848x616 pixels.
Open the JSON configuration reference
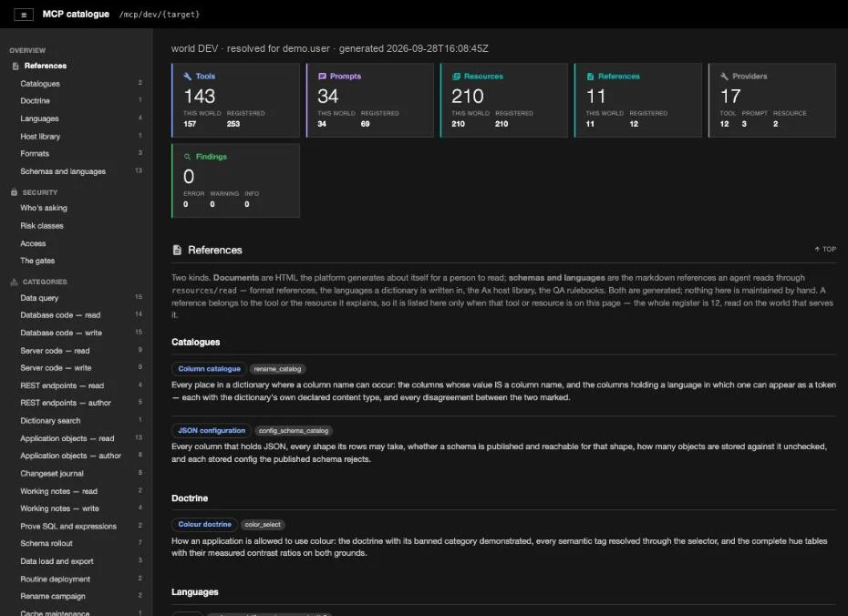[212, 431]
